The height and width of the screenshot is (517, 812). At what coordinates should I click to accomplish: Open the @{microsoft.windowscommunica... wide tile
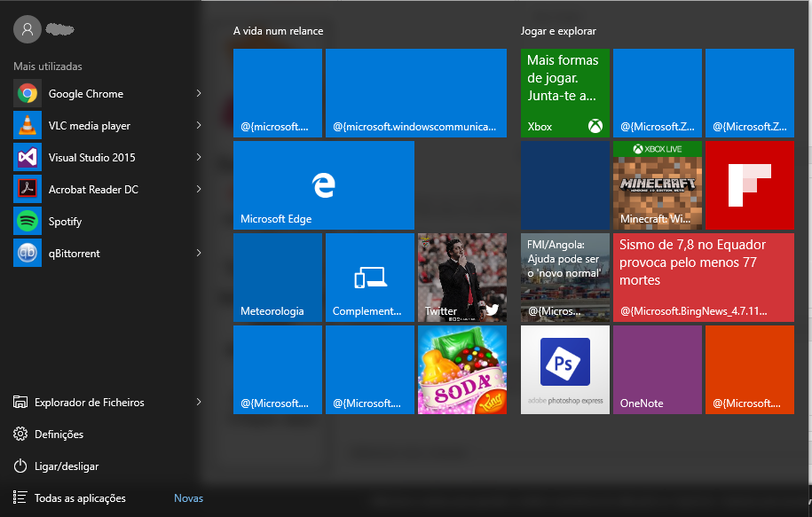click(416, 93)
